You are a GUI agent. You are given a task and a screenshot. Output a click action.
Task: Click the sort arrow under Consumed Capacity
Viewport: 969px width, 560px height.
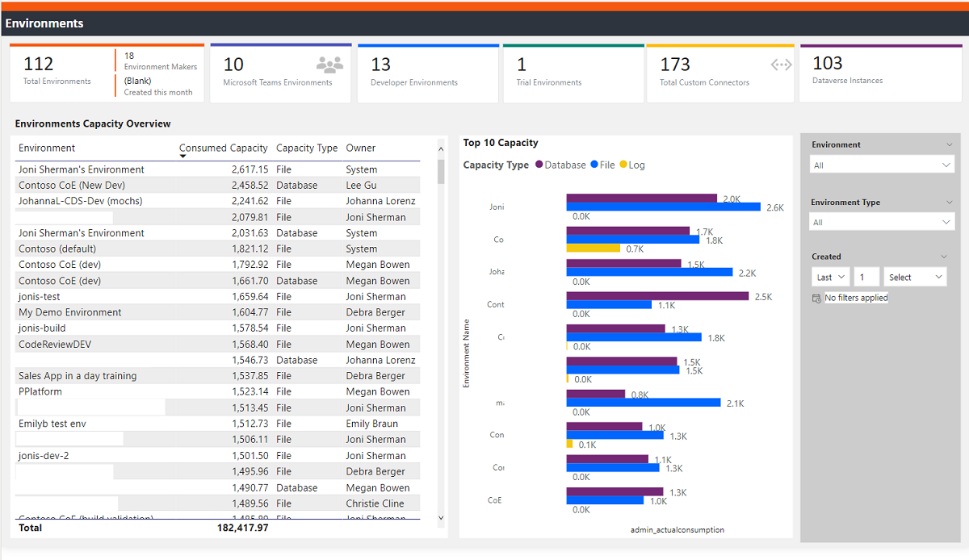(x=183, y=157)
